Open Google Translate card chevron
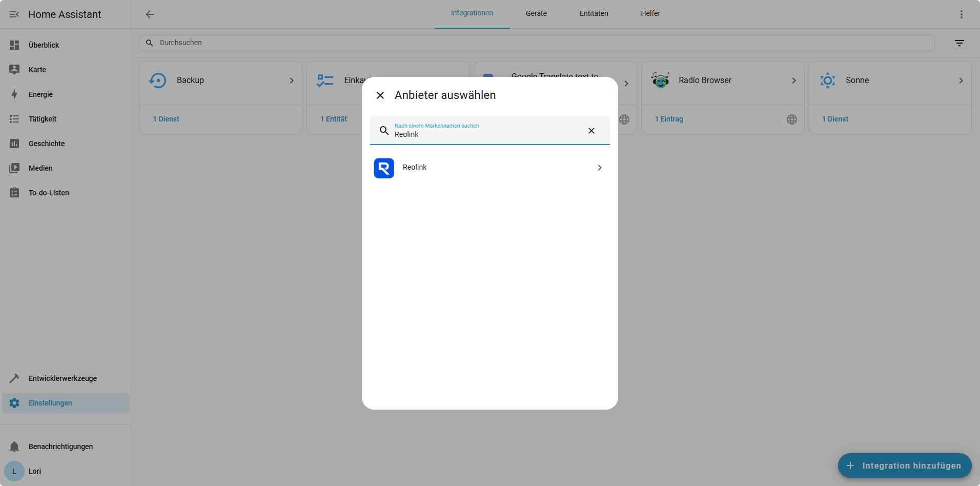 (626, 84)
